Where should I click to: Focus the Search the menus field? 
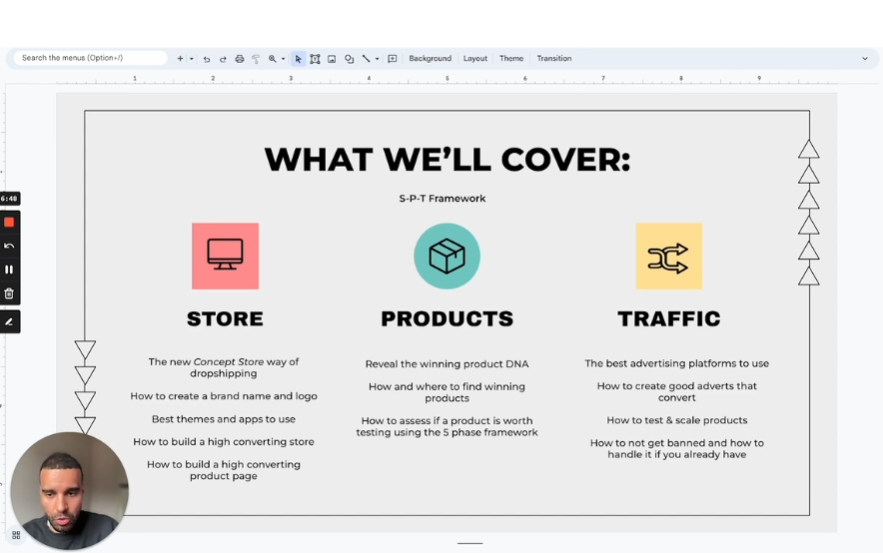(x=90, y=58)
